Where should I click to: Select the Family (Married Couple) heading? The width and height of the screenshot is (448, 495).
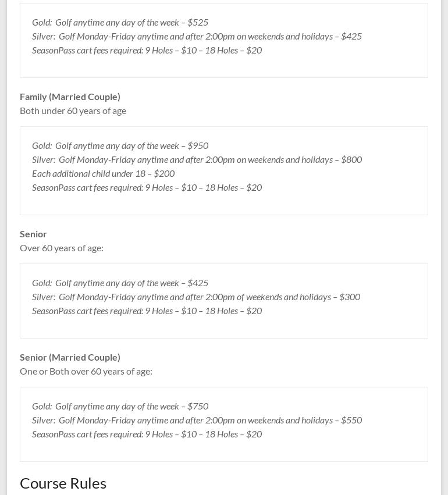[x=70, y=97]
